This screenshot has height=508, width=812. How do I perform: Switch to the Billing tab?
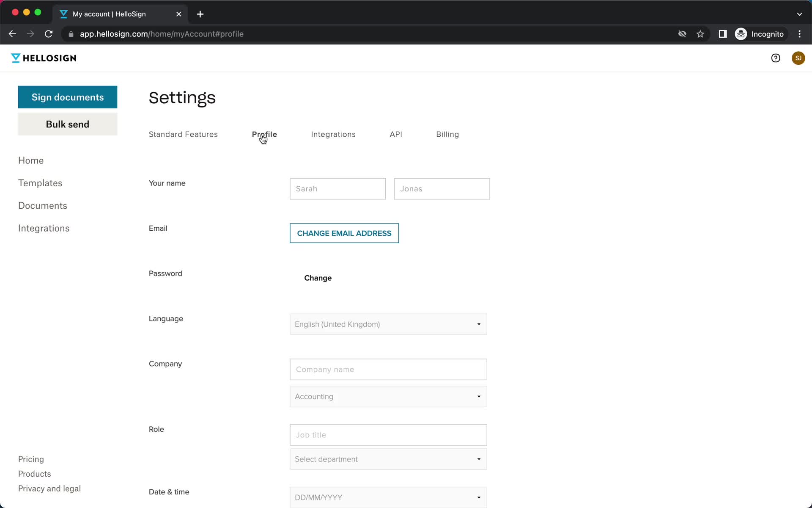tap(447, 134)
